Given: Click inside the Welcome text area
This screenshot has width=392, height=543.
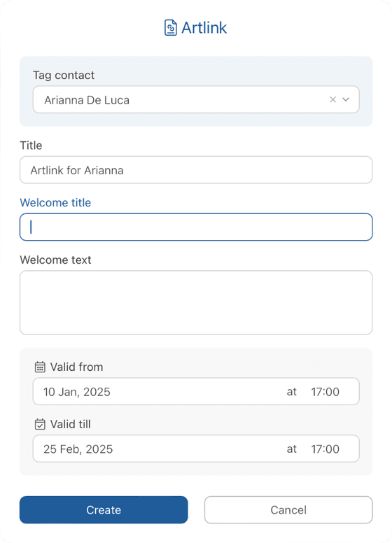Looking at the screenshot, I should [x=196, y=303].
